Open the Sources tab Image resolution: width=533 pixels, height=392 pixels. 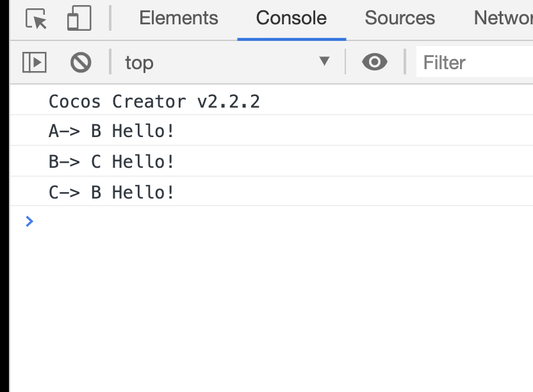[400, 18]
